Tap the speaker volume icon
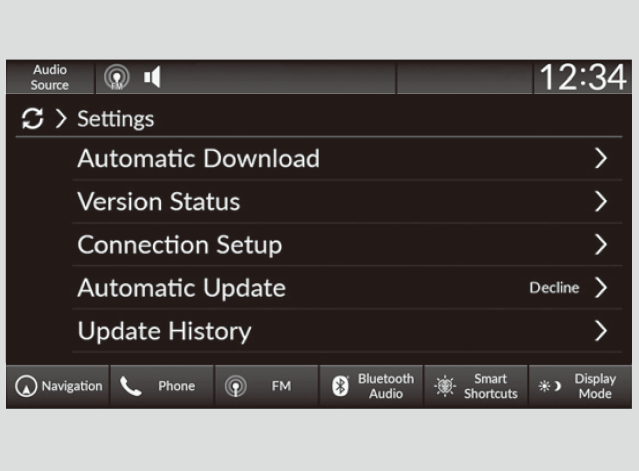The height and width of the screenshot is (471, 639). click(x=152, y=77)
